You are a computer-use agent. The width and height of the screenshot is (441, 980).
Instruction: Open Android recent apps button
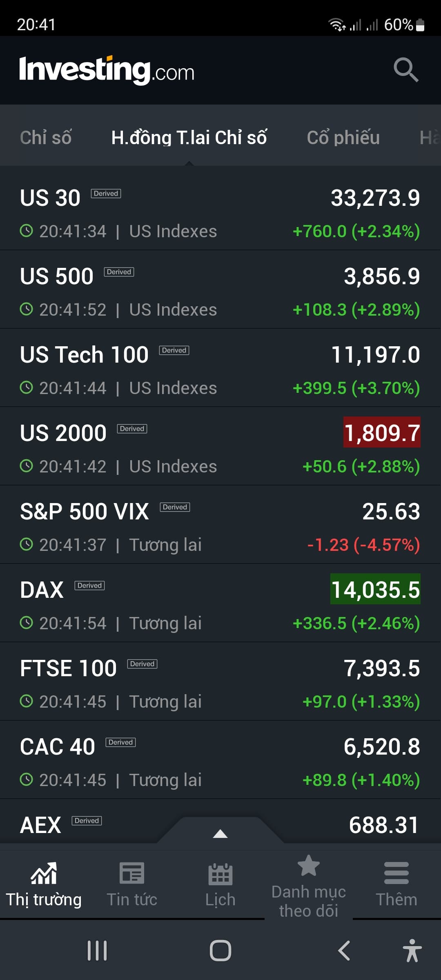click(97, 951)
